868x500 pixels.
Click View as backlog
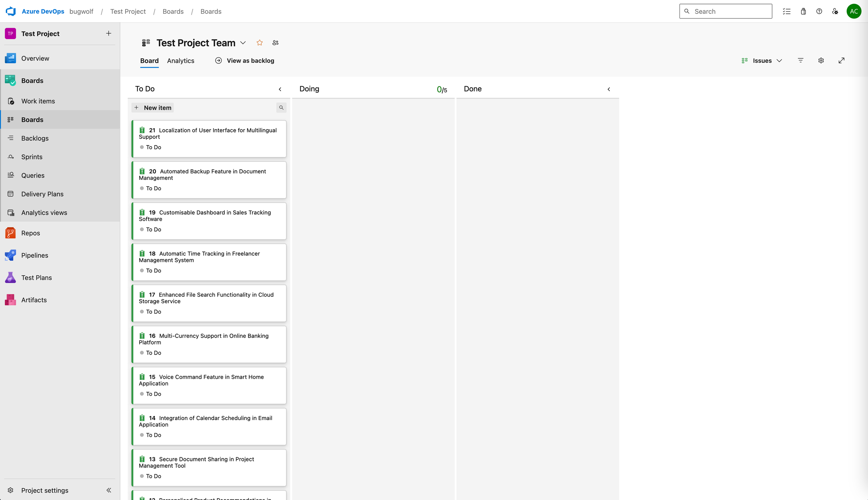tap(251, 60)
